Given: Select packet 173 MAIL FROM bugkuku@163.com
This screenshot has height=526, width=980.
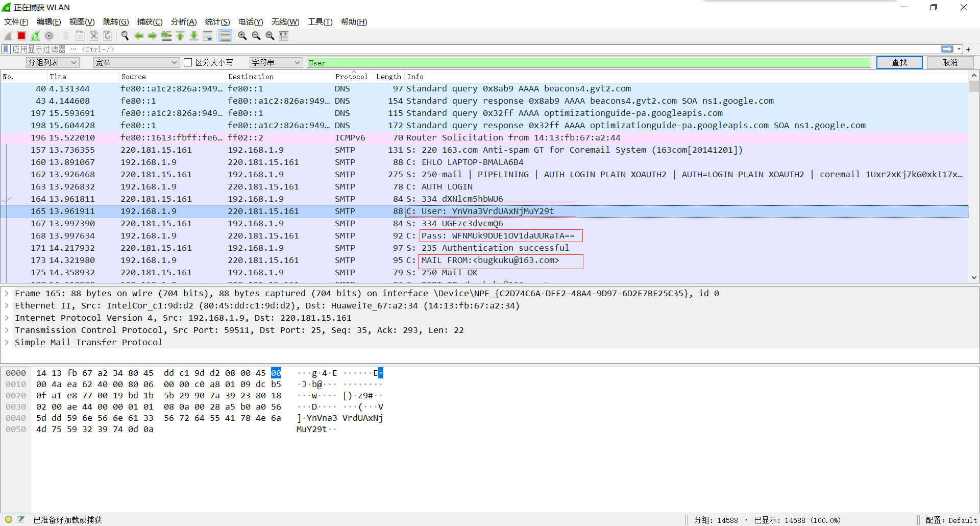Looking at the screenshot, I should [x=484, y=260].
